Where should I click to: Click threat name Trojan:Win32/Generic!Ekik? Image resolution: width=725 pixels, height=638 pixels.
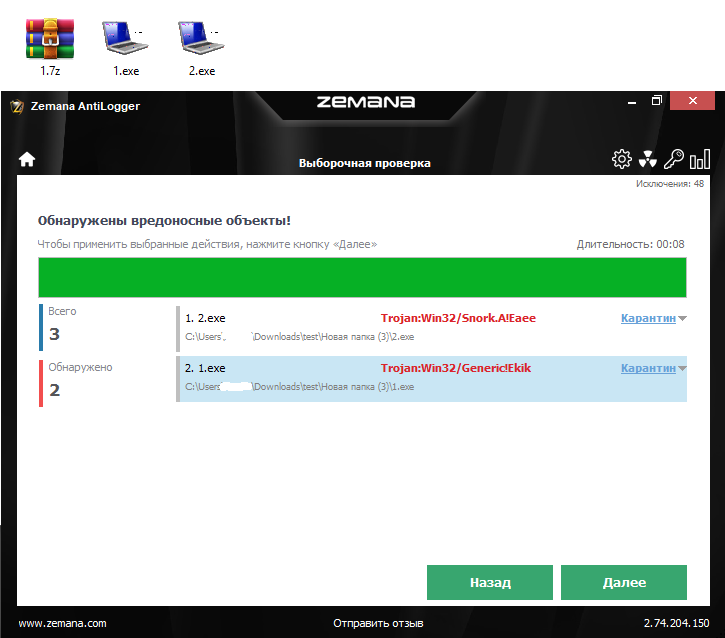tap(455, 368)
